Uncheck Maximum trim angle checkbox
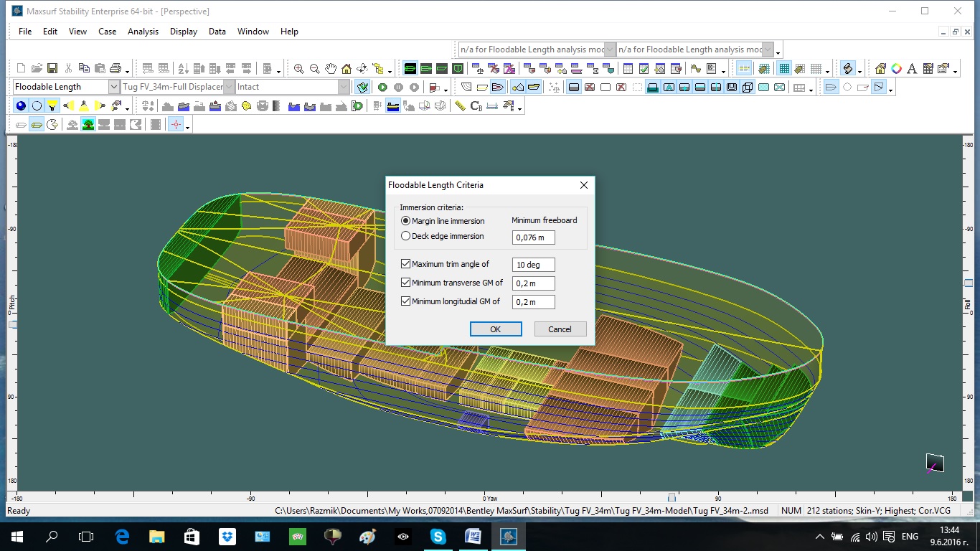Screen dimensions: 980x551 pos(406,264)
